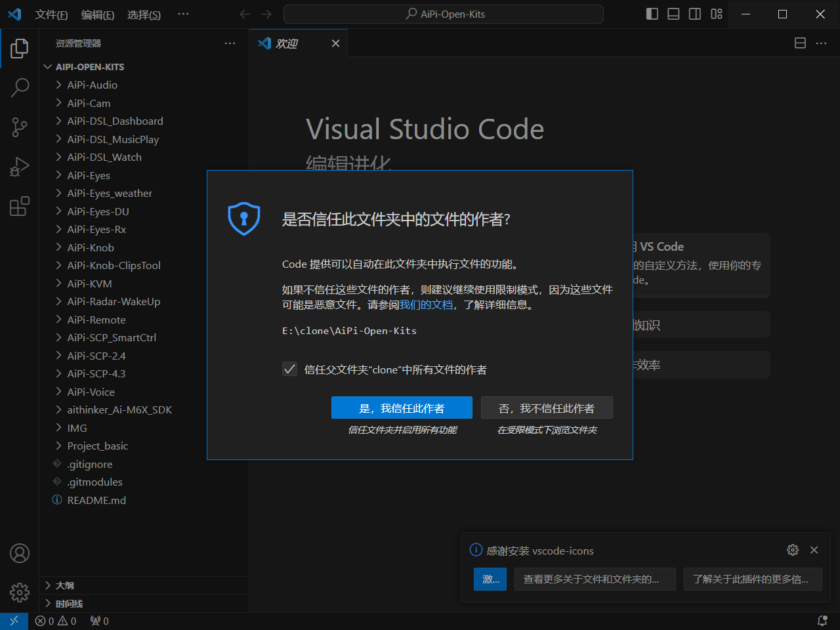Open the README.md file
Screen dimensions: 840x630
[x=144, y=500]
